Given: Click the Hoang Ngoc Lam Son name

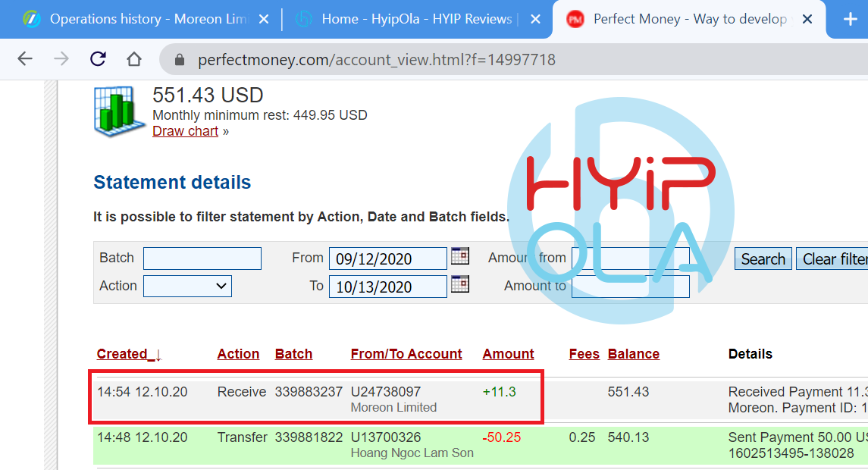Looking at the screenshot, I should (x=412, y=453).
